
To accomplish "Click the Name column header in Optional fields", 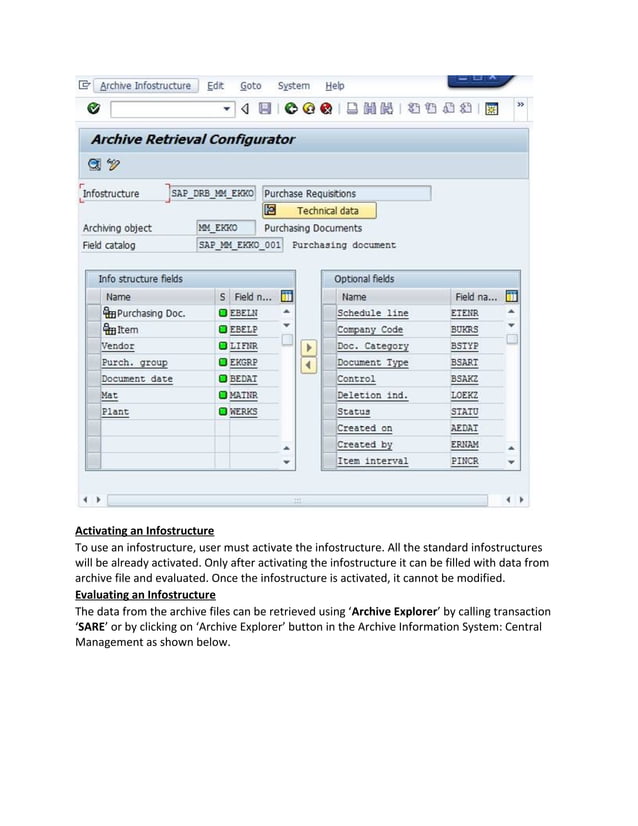I will [393, 297].
